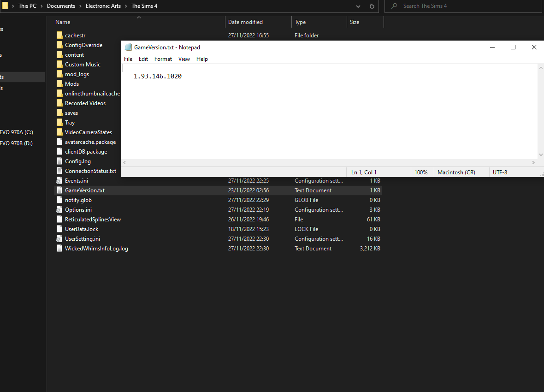544x392 pixels.
Task: Select the Tray folder icon
Action: [59, 123]
